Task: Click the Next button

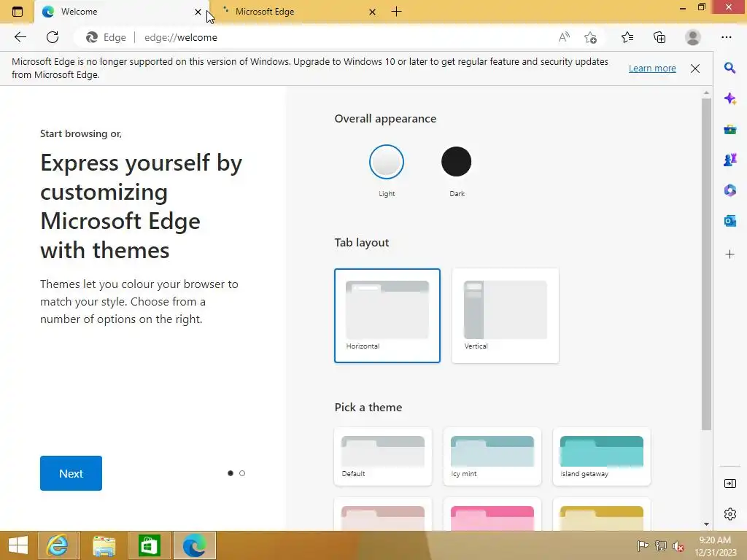Action: tap(71, 473)
